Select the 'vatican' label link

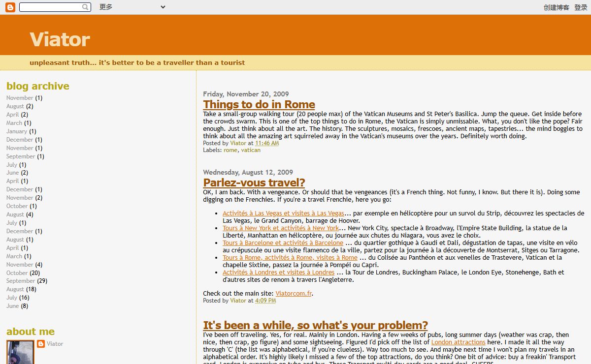(x=251, y=150)
